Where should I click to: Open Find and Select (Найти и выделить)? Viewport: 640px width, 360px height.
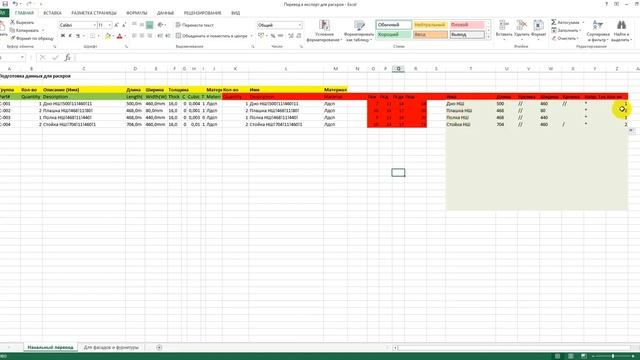click(621, 31)
